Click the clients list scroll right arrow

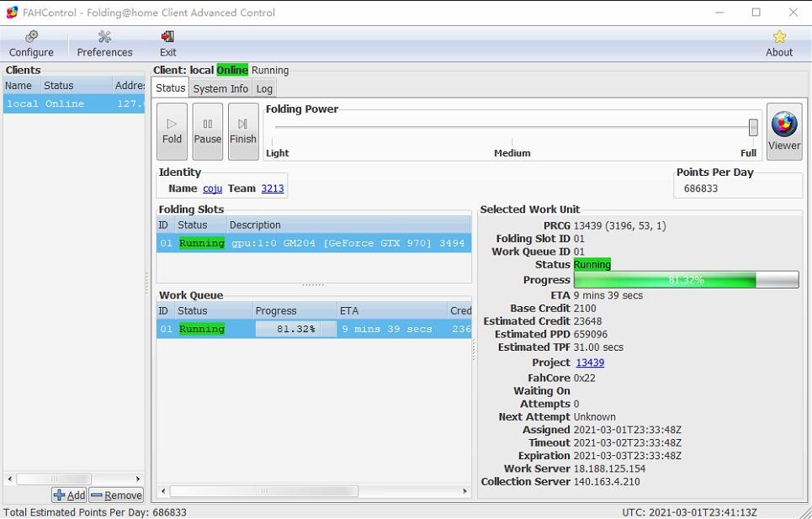tap(138, 479)
